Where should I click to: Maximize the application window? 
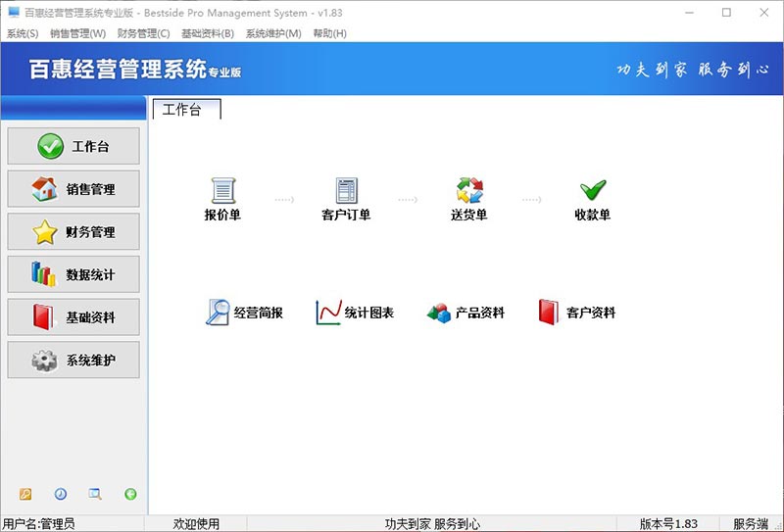726,13
